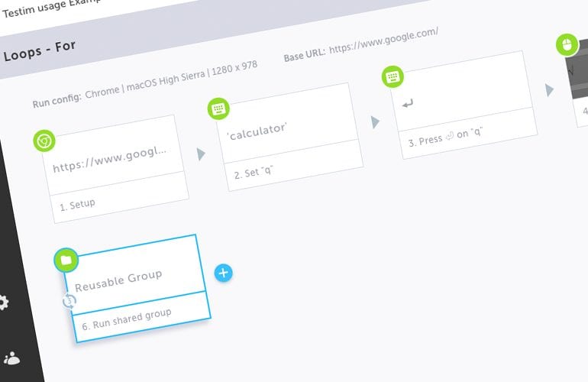Select the "1. Setup" step card

115,169
